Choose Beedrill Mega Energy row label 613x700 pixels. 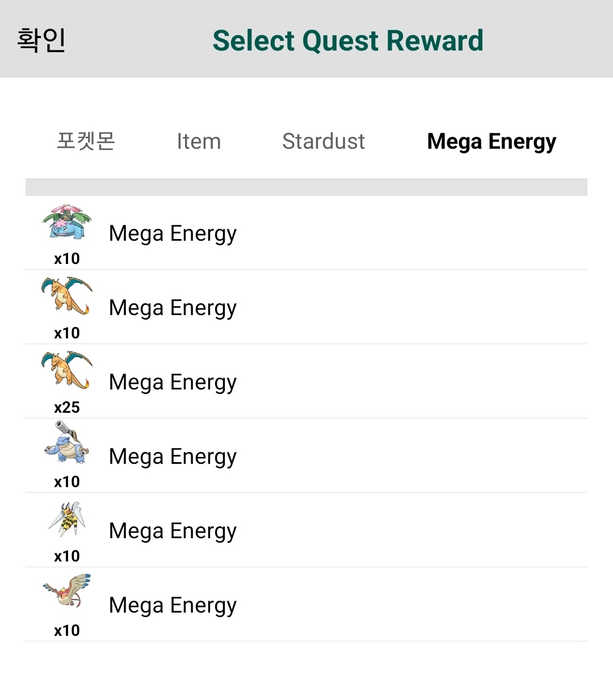click(x=173, y=531)
